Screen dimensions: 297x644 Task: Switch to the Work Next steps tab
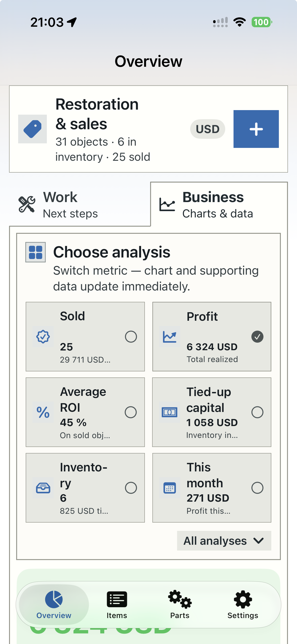tap(80, 204)
